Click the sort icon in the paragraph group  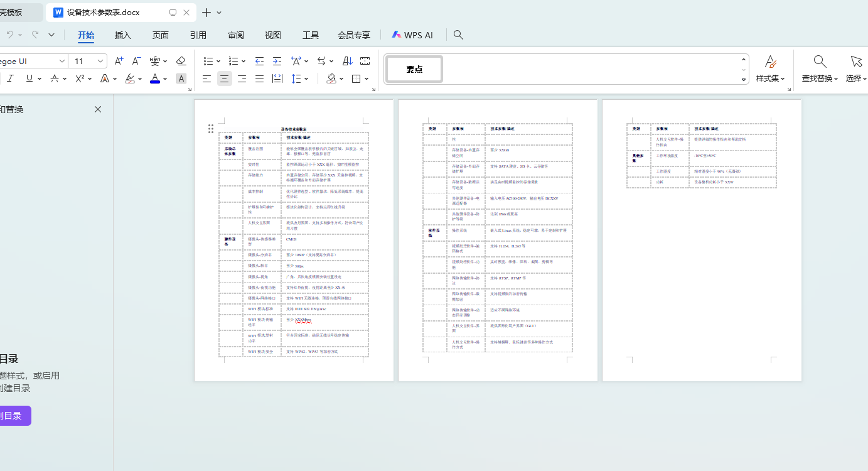coord(348,61)
